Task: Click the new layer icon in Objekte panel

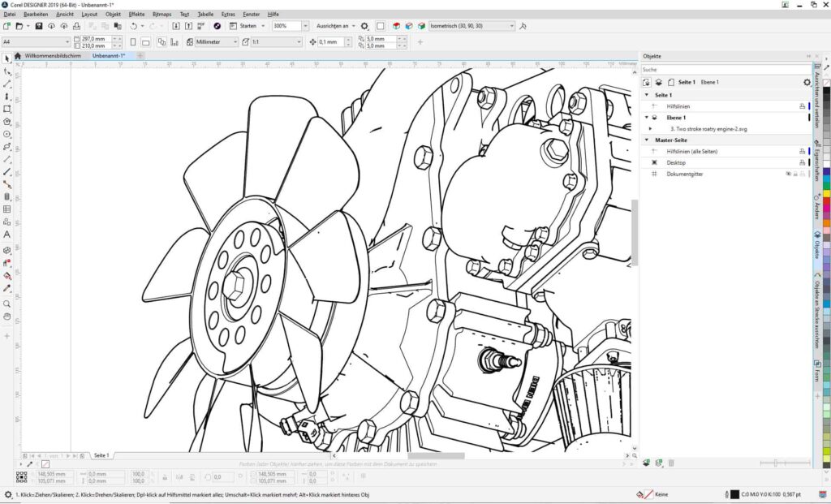Action: [646, 463]
